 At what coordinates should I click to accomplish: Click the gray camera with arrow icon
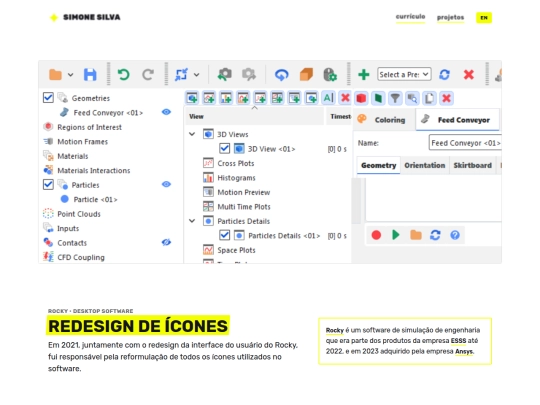[x=249, y=74]
